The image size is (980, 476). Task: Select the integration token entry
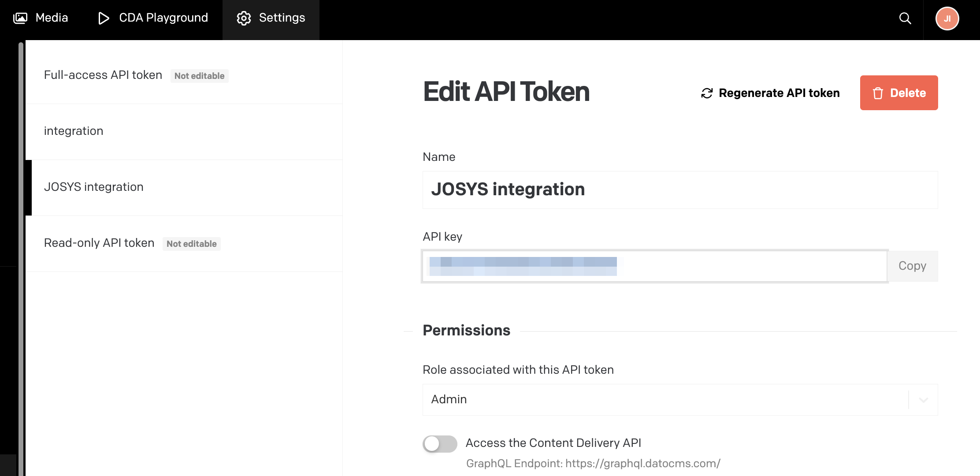[x=74, y=131]
